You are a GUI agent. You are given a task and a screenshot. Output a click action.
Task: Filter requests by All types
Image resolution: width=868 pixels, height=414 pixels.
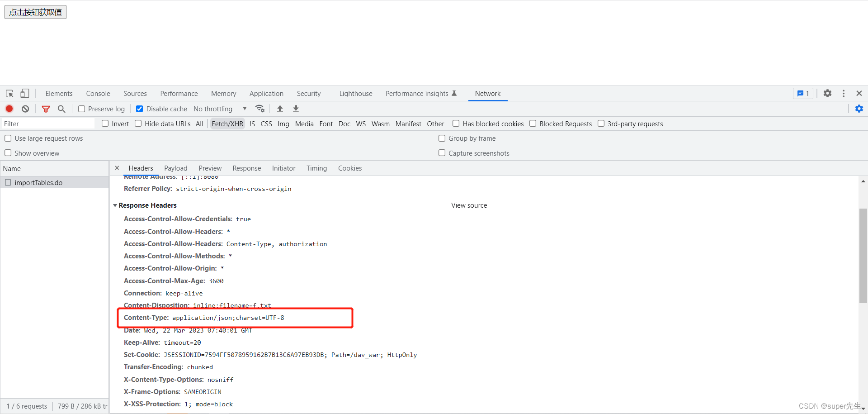click(199, 124)
